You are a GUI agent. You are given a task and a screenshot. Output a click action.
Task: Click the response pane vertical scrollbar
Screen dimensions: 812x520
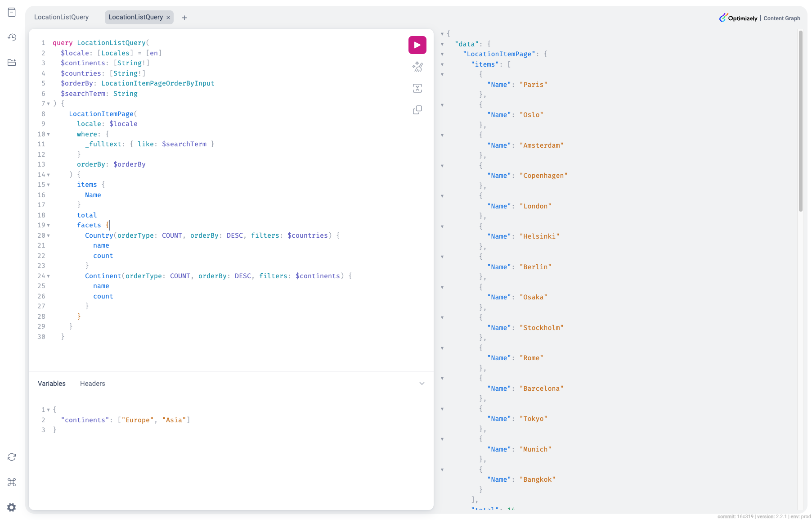pyautogui.click(x=801, y=121)
